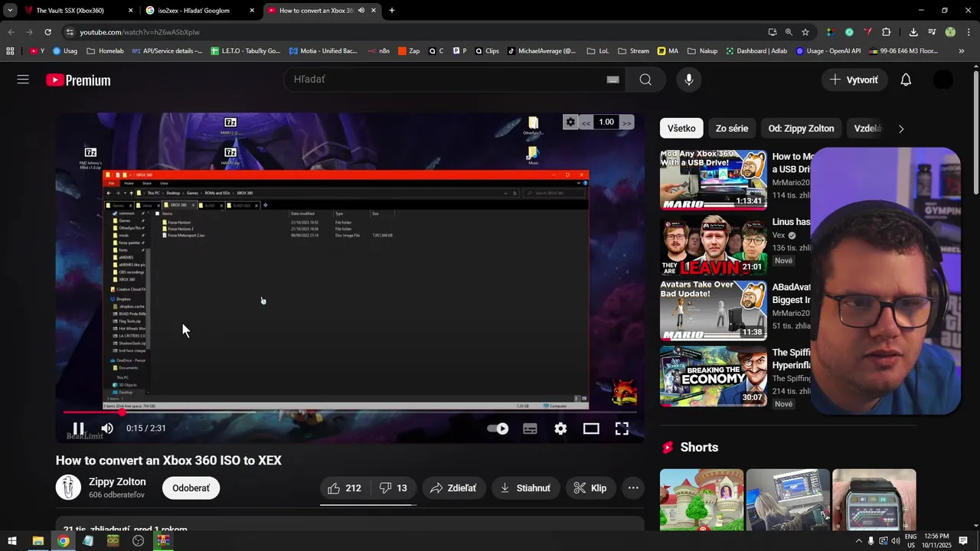
Task: Pause the video
Action: [78, 429]
